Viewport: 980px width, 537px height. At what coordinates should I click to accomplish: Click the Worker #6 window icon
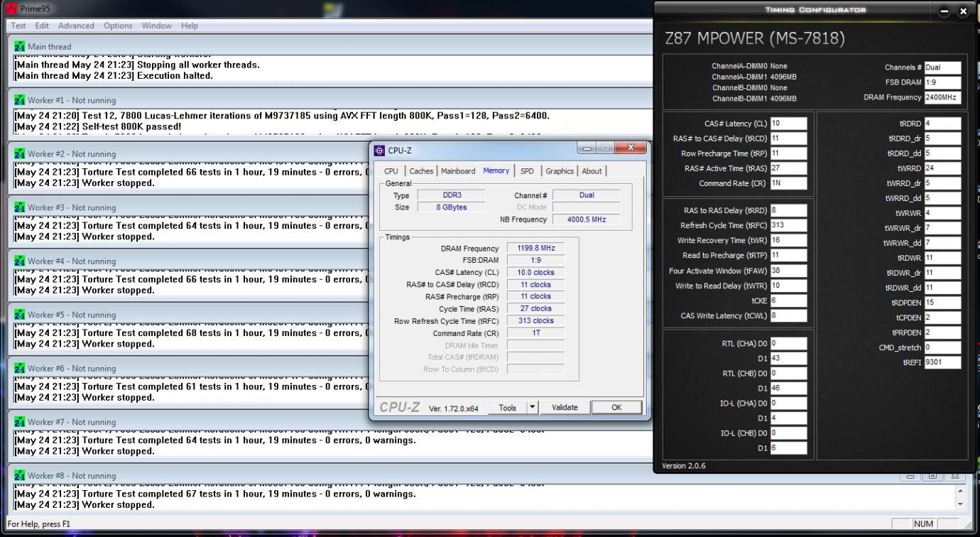[20, 369]
